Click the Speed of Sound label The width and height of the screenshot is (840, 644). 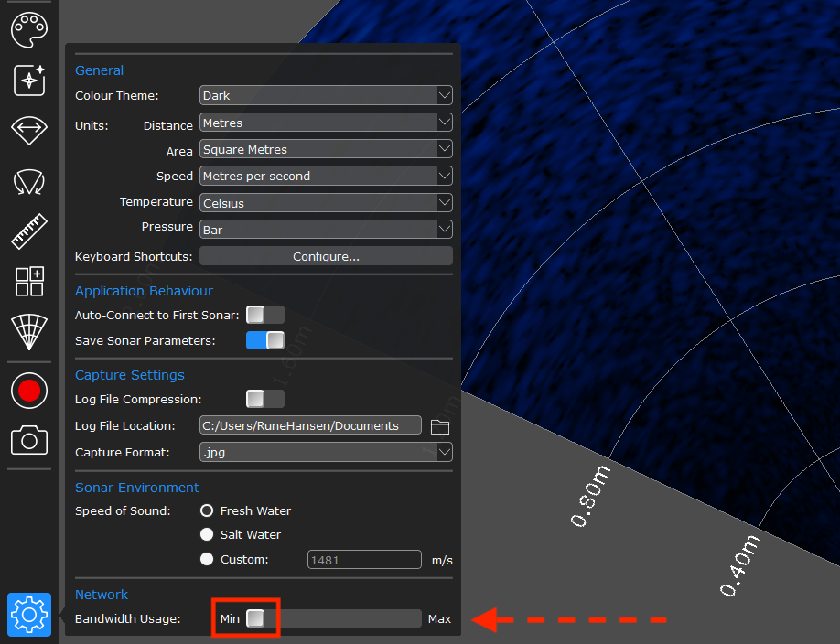coord(123,510)
